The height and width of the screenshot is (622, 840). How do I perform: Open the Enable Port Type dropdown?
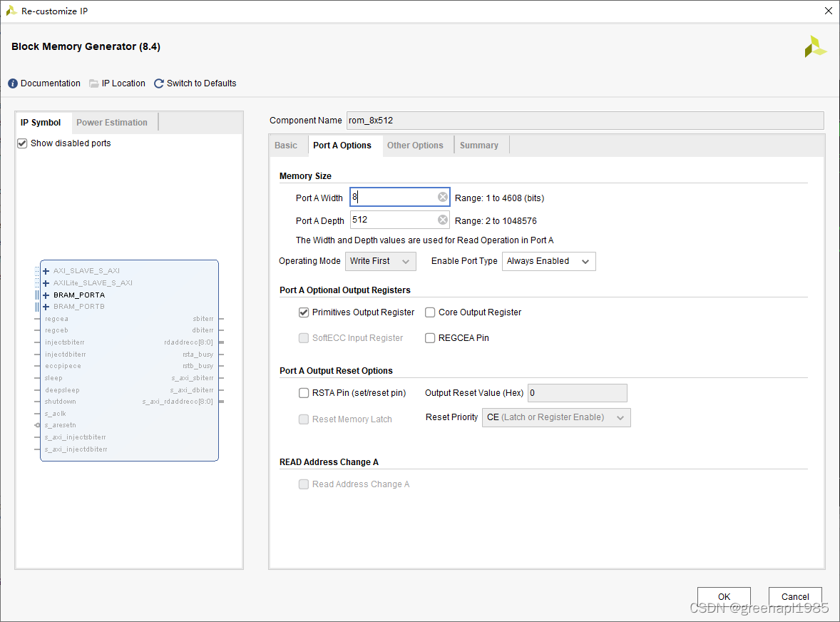coord(548,262)
